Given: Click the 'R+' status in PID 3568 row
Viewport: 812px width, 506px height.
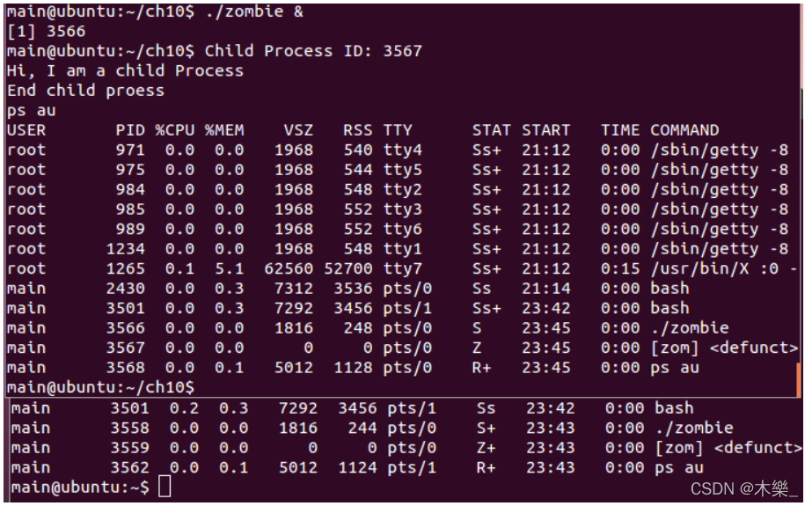Looking at the screenshot, I should tap(481, 368).
